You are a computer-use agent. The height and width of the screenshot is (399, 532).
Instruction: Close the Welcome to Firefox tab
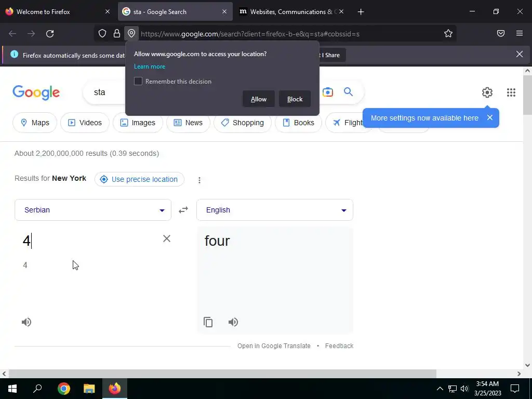click(x=108, y=12)
